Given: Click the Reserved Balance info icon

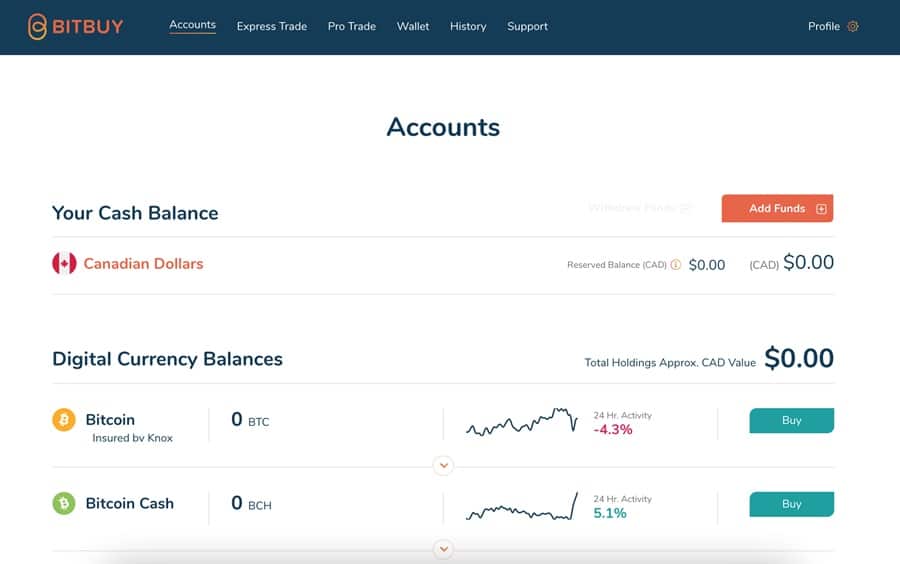Looking at the screenshot, I should 676,265.
